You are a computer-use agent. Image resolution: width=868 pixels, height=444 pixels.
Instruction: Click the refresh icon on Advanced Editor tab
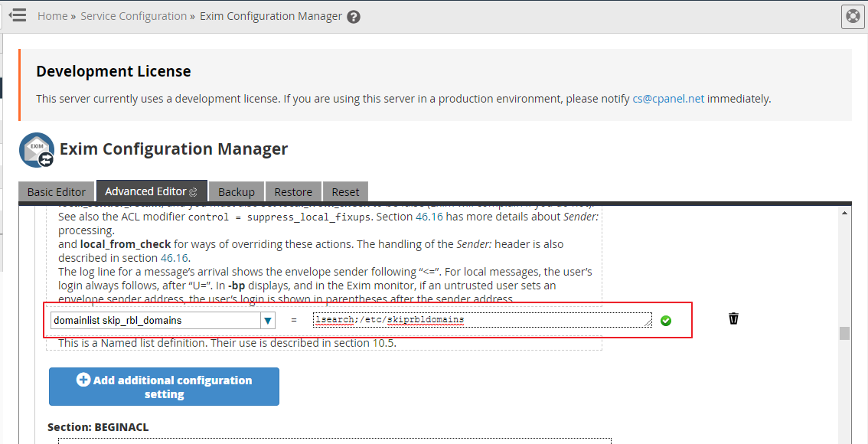click(x=193, y=192)
